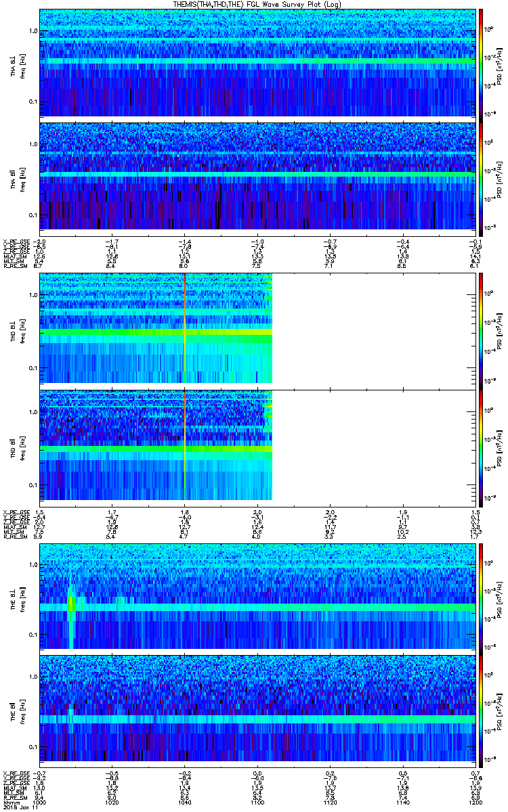
Task: Click the PSD color bar beside THE B-perpendicular panel
Action: pyautogui.click(x=482, y=595)
